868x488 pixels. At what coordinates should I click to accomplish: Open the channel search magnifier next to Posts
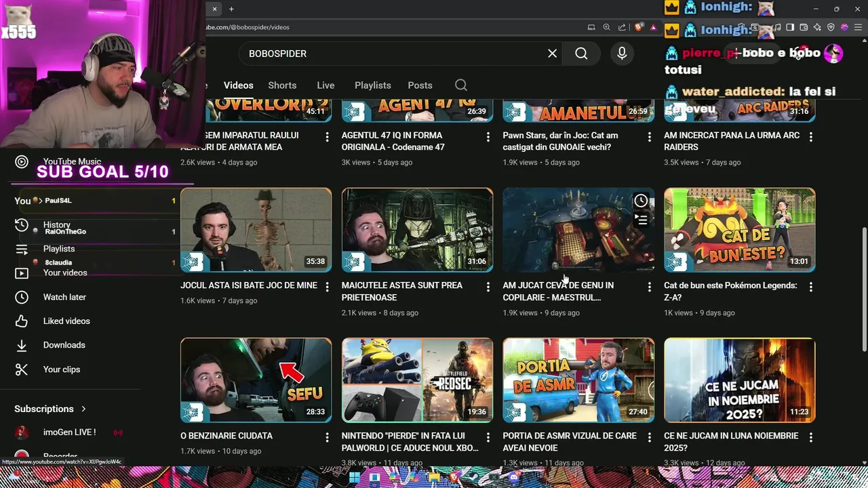[461, 85]
